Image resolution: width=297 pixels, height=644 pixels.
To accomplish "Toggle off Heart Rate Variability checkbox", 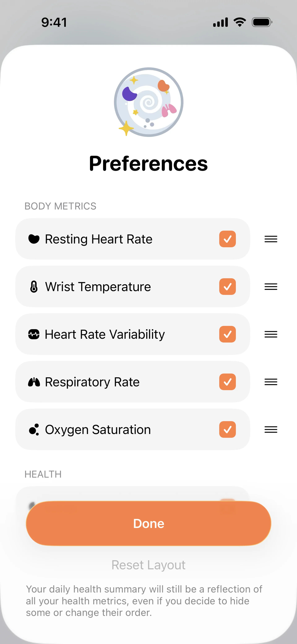I will 227,334.
